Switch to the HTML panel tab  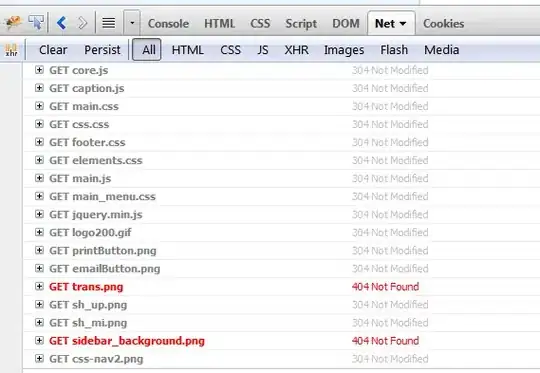click(x=220, y=23)
